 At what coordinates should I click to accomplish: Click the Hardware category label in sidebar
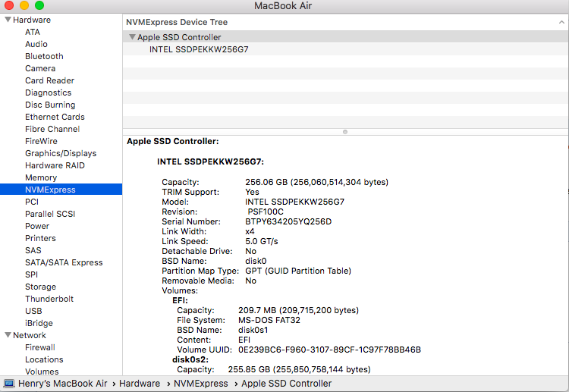pyautogui.click(x=32, y=20)
